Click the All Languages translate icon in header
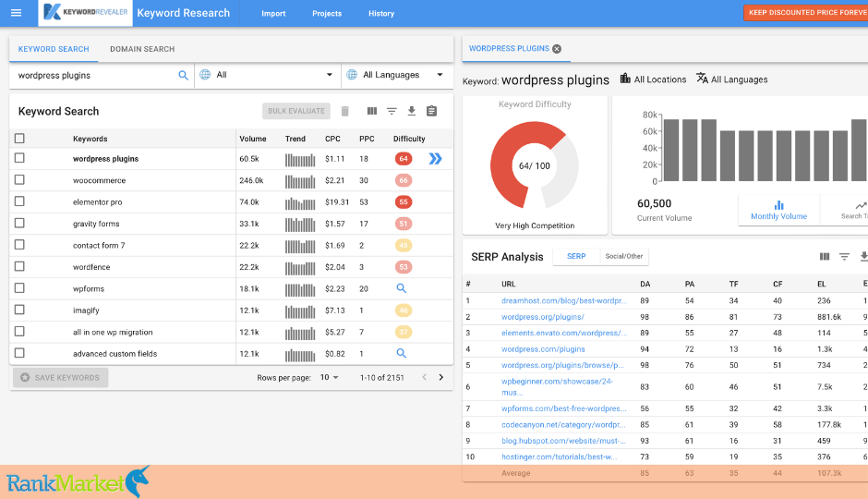Image resolution: width=868 pixels, height=499 pixels. point(702,79)
